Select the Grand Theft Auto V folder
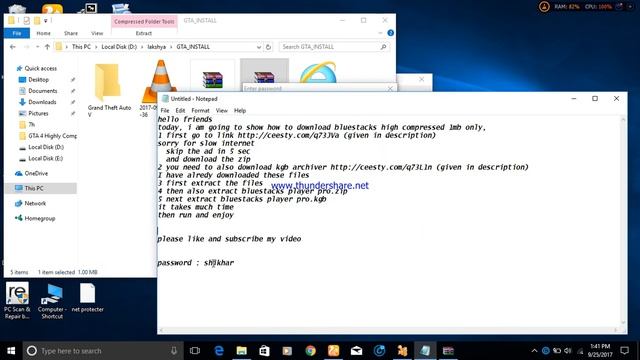The image size is (640, 360). point(109,90)
